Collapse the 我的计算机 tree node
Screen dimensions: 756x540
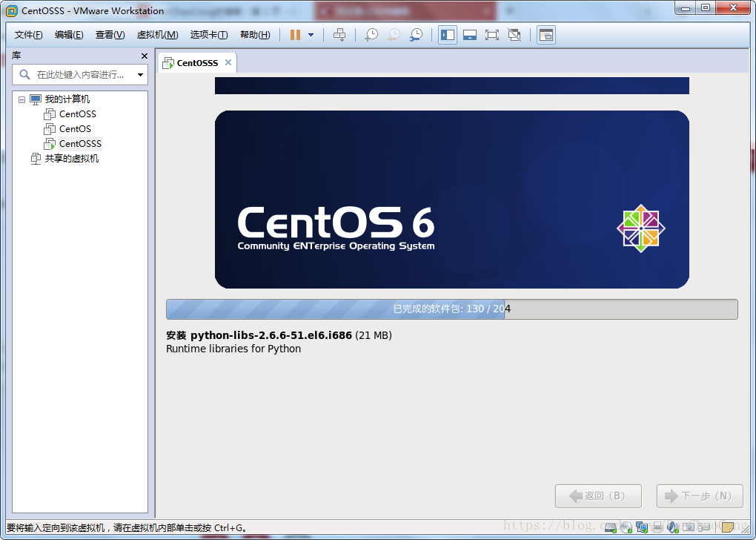point(21,99)
